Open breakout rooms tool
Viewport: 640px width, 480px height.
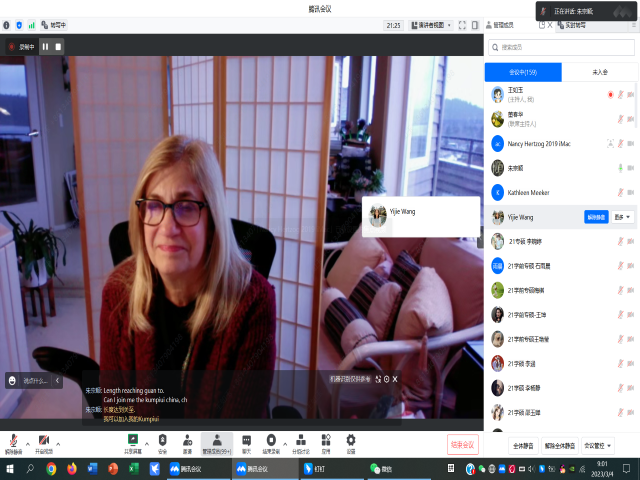tap(301, 444)
